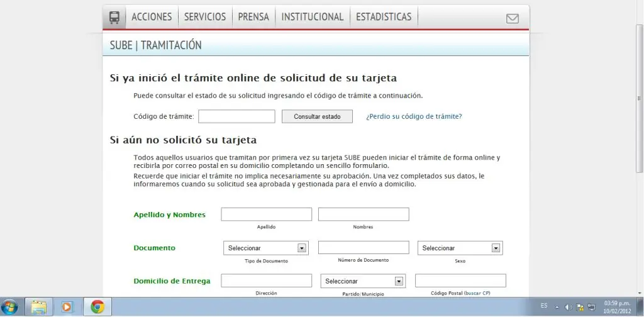Follow '¿Perdio su código de trámite?' link
Viewport: 644px width, 317px height.
(414, 116)
